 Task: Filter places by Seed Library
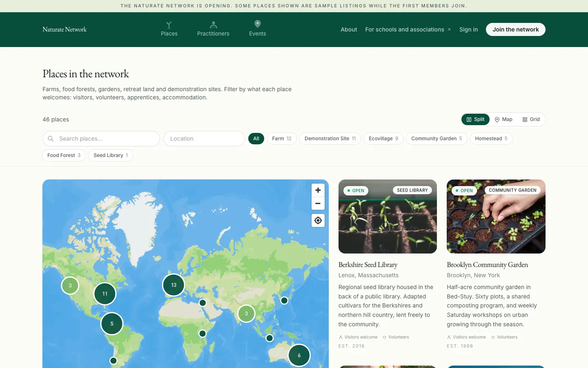click(111, 155)
